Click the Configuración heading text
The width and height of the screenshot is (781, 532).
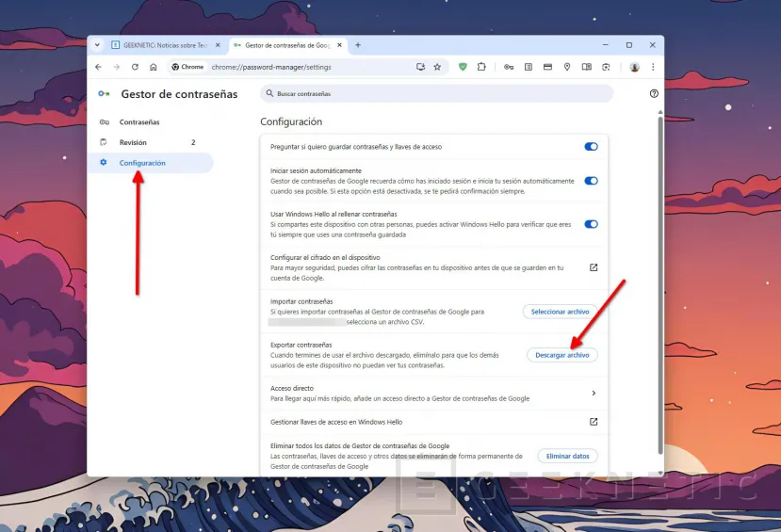291,121
